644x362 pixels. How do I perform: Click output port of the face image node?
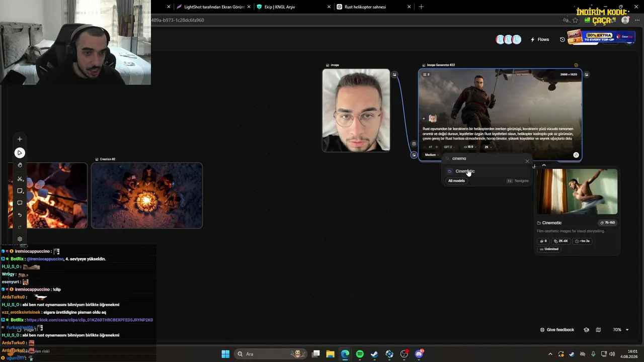point(394,74)
